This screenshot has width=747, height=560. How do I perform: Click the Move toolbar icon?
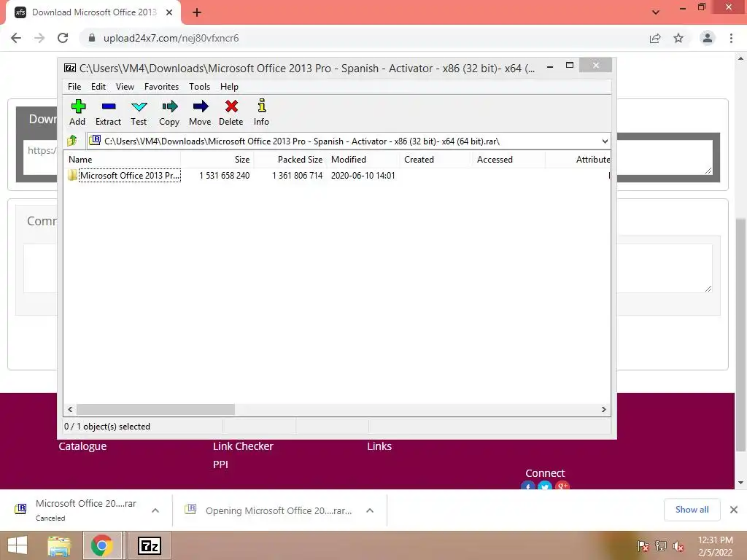click(201, 106)
